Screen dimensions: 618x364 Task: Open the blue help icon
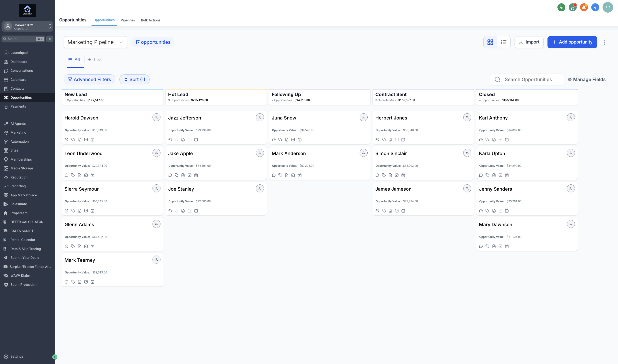[x=595, y=7]
